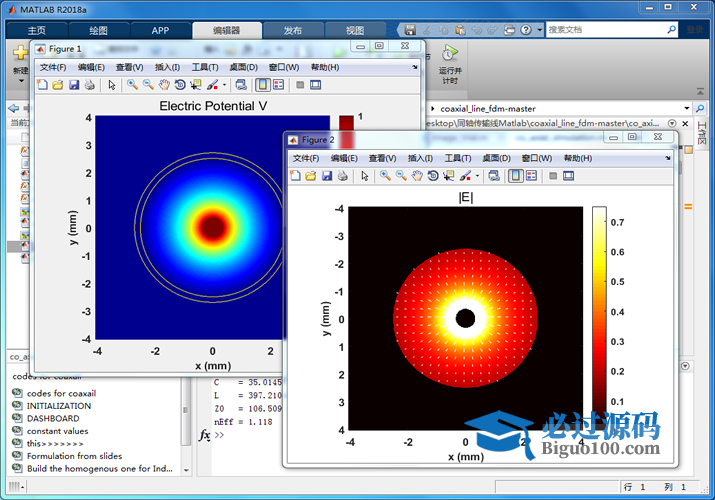The width and height of the screenshot is (715, 500).
Task: Switch to 视图 tab in MATLAB
Action: click(355, 31)
